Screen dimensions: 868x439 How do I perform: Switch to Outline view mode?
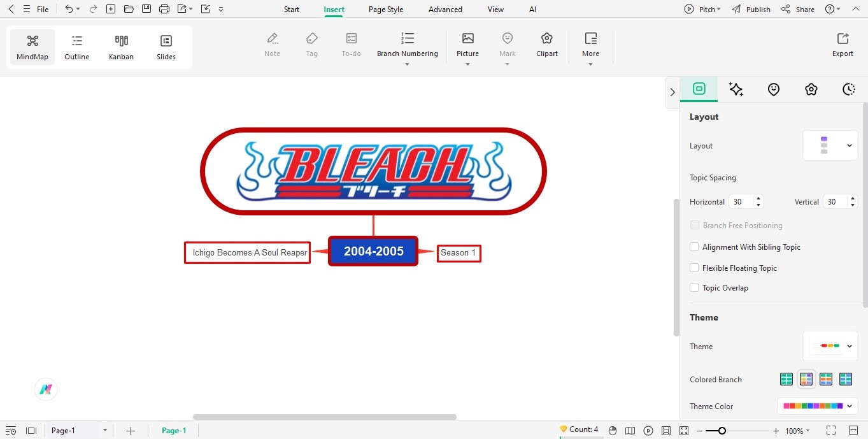click(x=77, y=47)
